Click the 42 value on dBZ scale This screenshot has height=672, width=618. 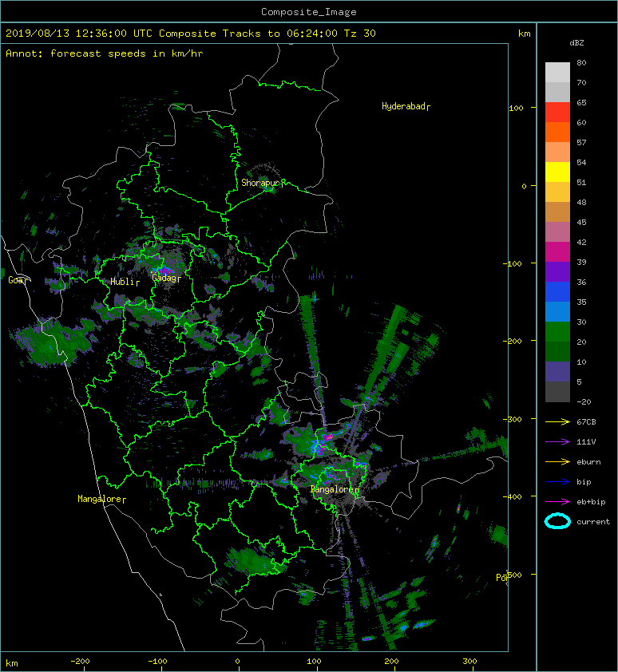point(581,242)
